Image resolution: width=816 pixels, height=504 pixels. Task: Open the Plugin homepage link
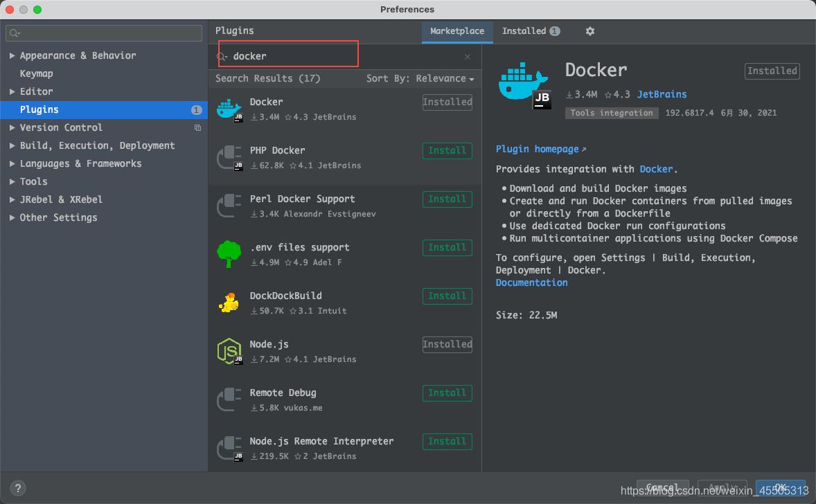[538, 150]
